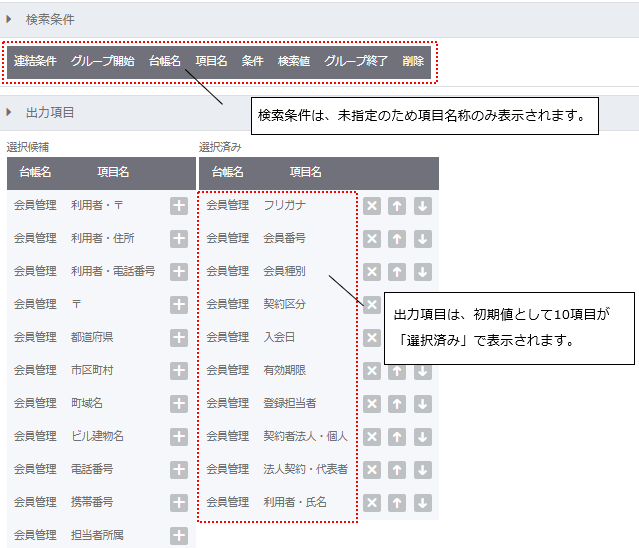Move 会員番号 up in selected list
This screenshot has height=548, width=639.
pyautogui.click(x=397, y=238)
